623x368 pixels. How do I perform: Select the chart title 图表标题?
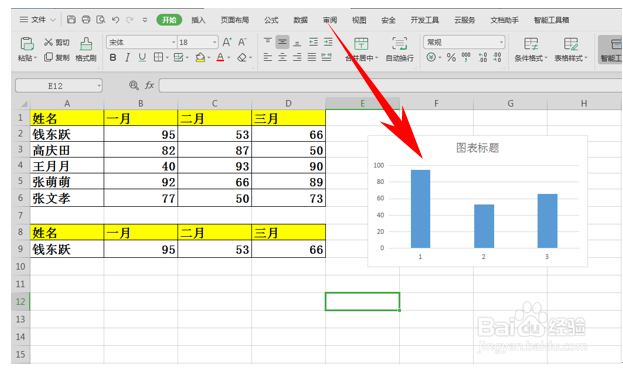point(477,148)
